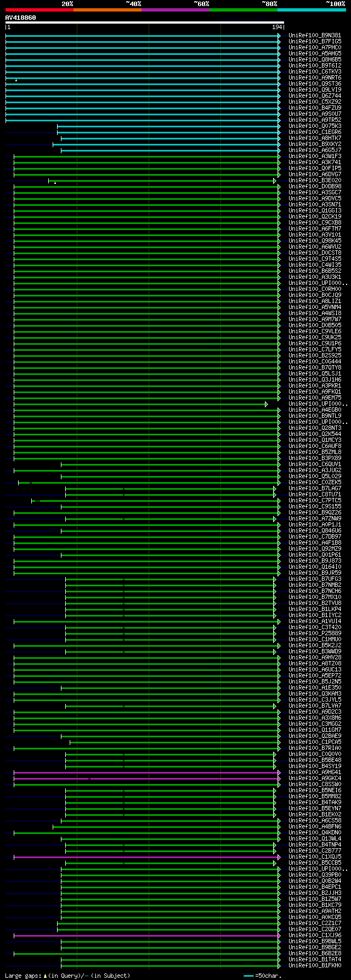The width and height of the screenshot is (351, 980).
Task: Select the hit label UniRef100_B5NEI6
Action: click(x=315, y=790)
